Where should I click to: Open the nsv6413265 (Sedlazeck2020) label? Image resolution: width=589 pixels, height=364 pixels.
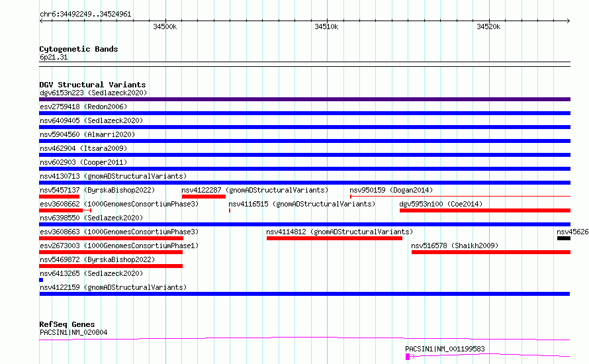click(x=91, y=273)
